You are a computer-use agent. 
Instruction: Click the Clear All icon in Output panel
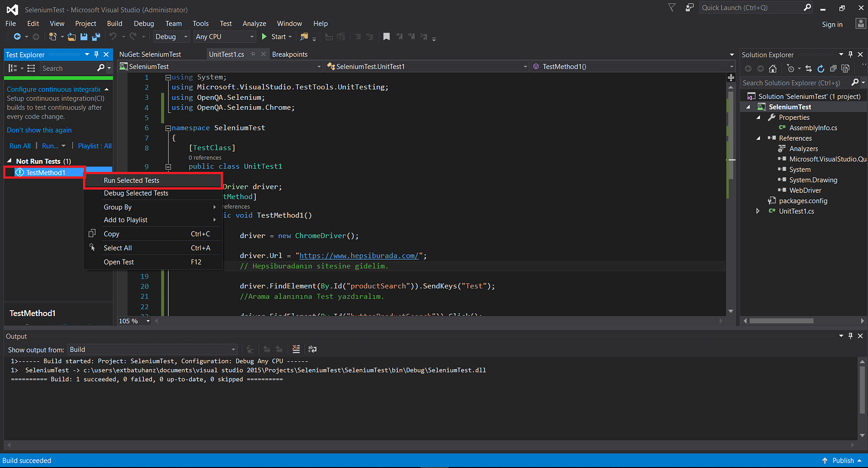pos(296,349)
